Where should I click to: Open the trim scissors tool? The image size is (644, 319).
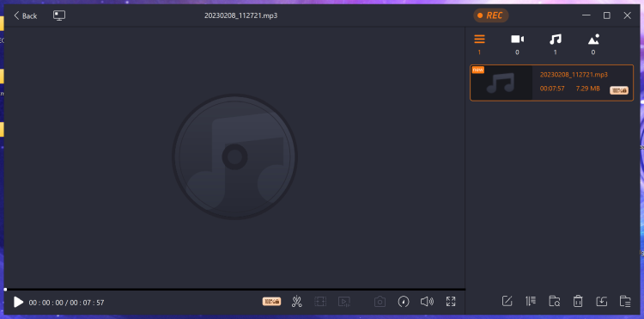296,302
